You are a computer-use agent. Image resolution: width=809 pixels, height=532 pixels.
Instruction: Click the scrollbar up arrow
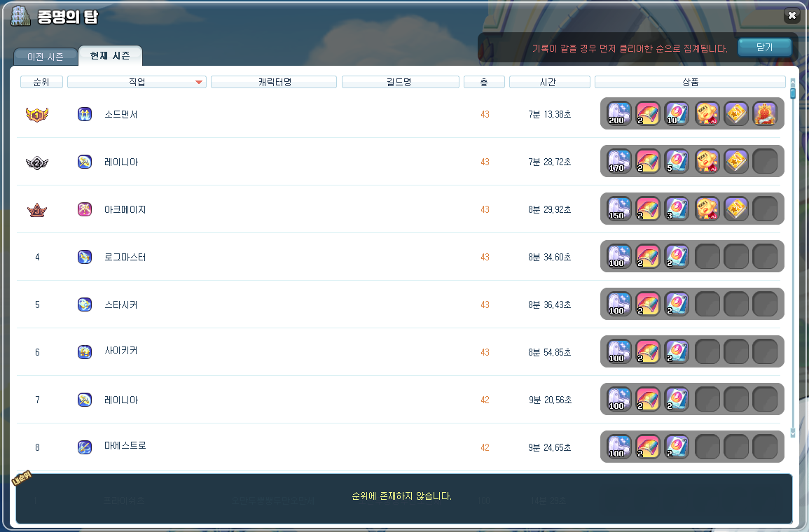(x=793, y=81)
